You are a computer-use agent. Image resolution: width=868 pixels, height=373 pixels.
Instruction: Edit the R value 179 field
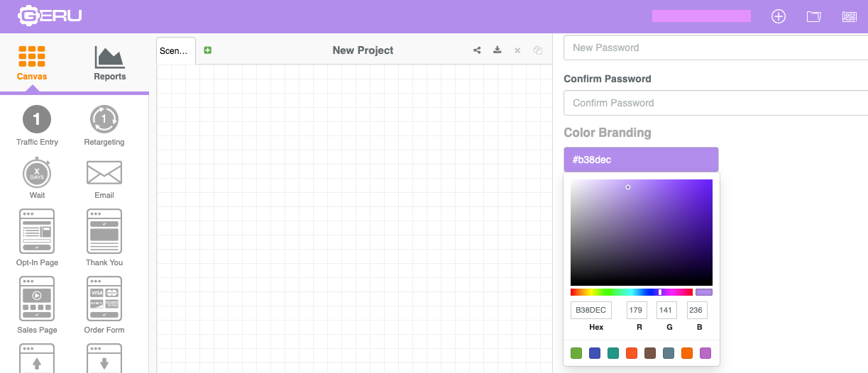coord(637,310)
